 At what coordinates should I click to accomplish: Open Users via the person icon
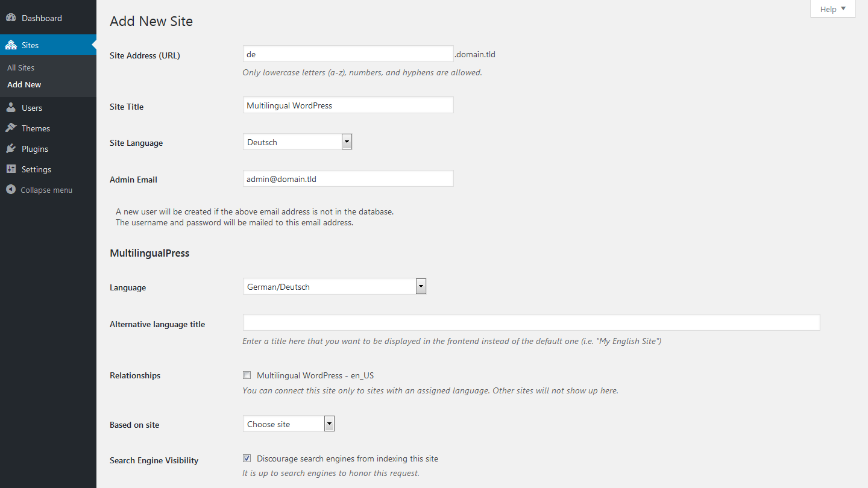coord(11,107)
